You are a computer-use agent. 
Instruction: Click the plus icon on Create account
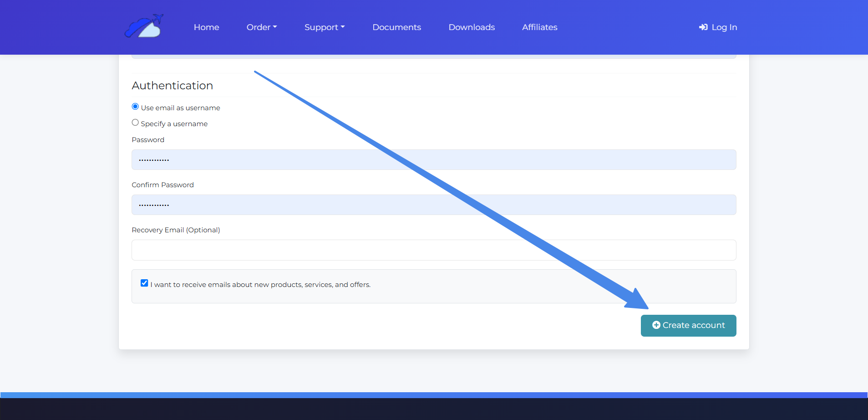tap(656, 325)
